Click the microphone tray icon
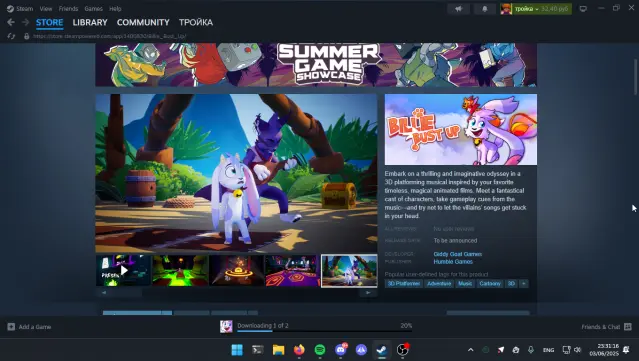Screen dimensions: 639x361 click(x=531, y=350)
